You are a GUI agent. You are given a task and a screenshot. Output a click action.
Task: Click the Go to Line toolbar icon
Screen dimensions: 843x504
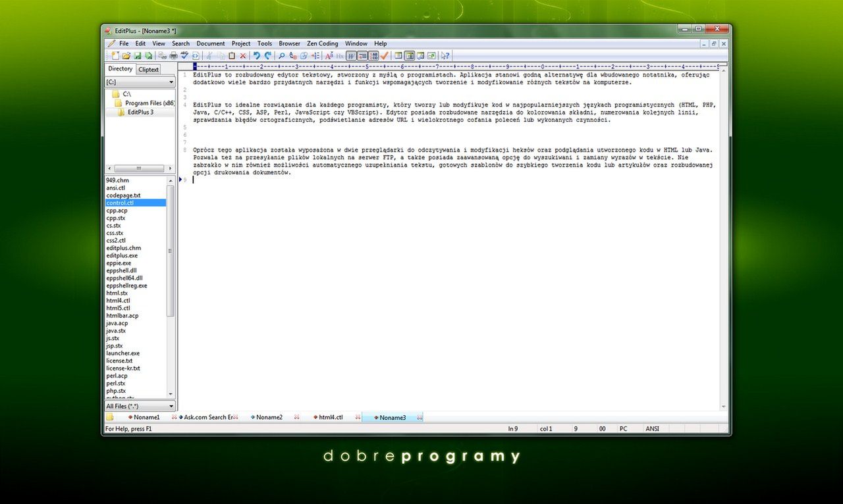click(x=315, y=56)
